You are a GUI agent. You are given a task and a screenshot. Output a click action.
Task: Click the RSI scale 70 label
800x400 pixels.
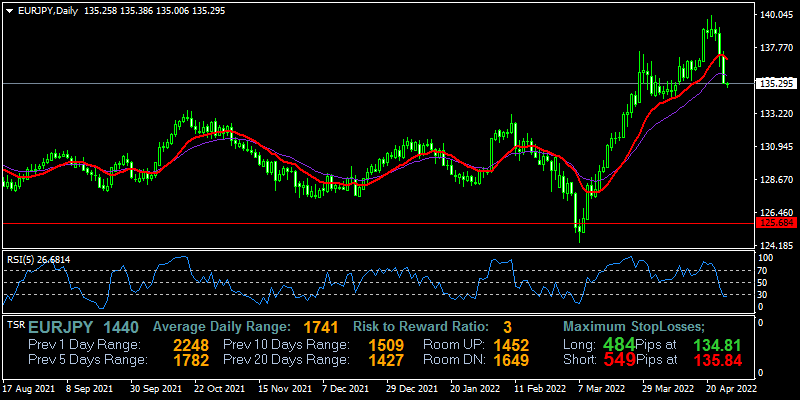coord(764,270)
